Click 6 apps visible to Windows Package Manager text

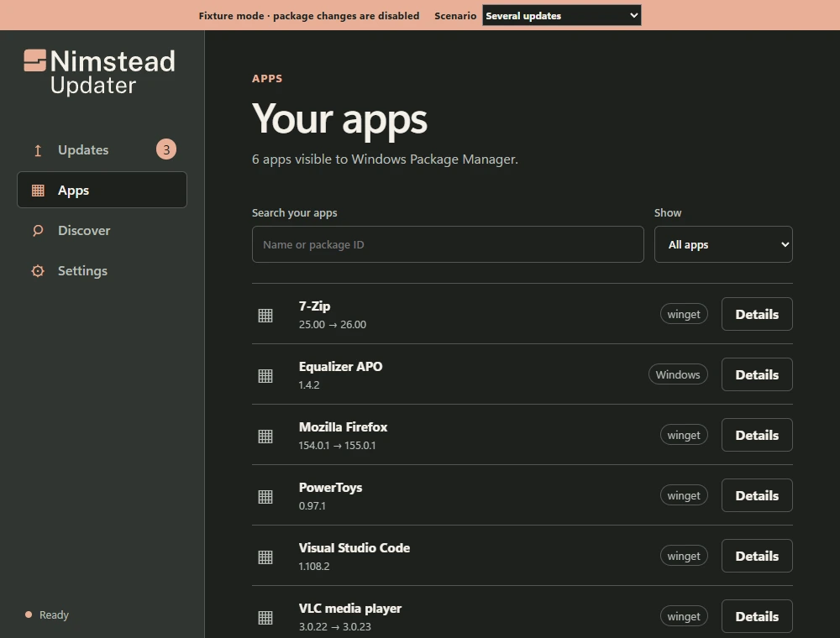point(386,159)
